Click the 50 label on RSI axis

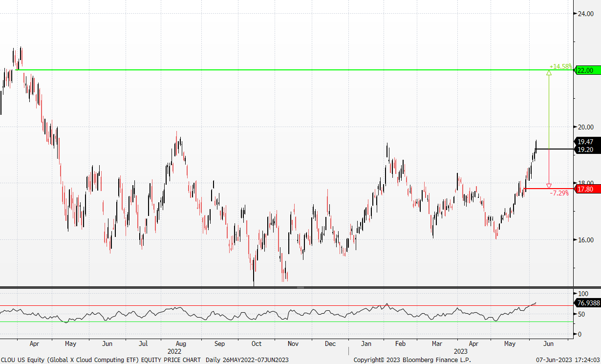581,314
